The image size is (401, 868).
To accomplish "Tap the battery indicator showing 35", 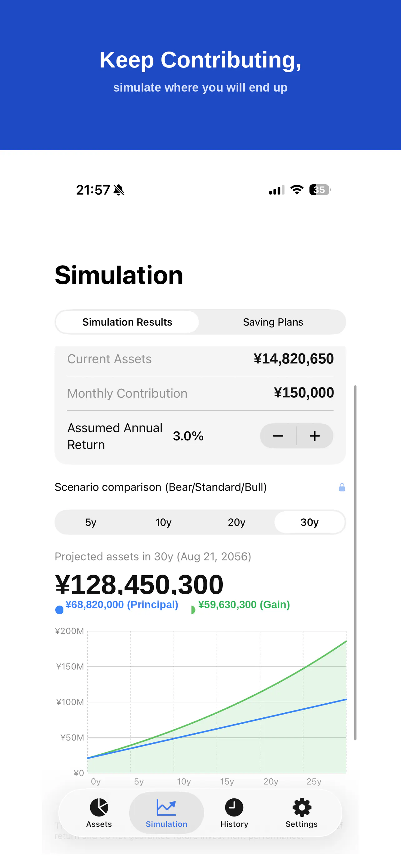I will pyautogui.click(x=320, y=190).
